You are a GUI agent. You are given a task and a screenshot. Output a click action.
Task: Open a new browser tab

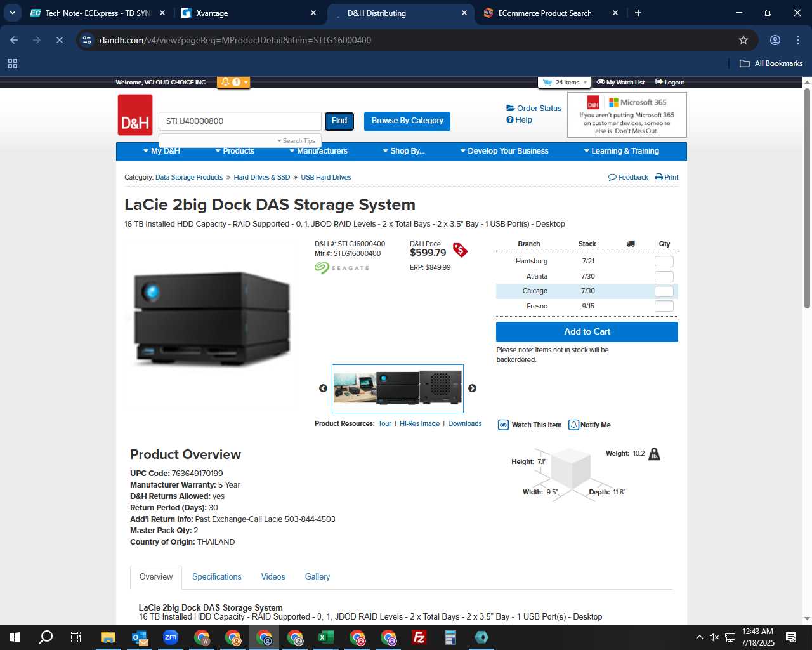click(x=638, y=13)
